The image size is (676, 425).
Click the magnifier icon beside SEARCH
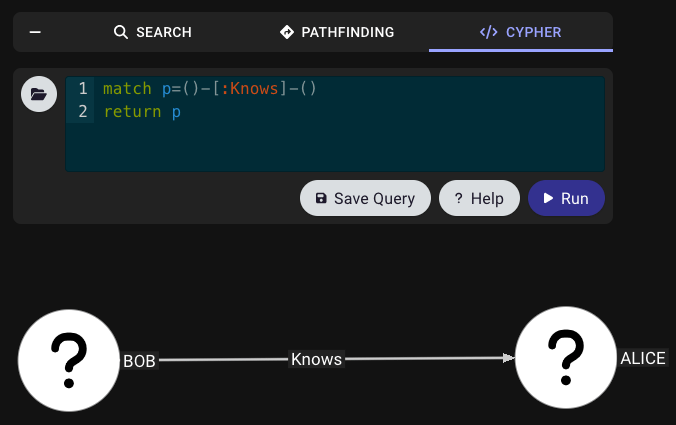click(x=121, y=32)
